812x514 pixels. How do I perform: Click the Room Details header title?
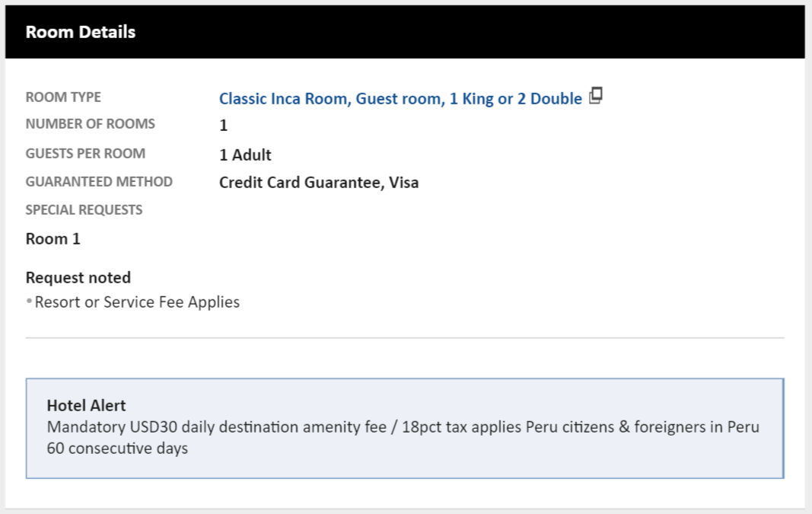(x=81, y=32)
